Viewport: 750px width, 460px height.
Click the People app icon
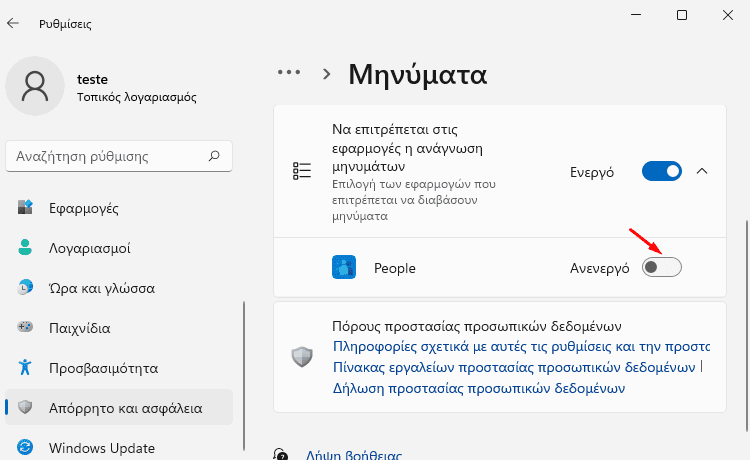344,267
